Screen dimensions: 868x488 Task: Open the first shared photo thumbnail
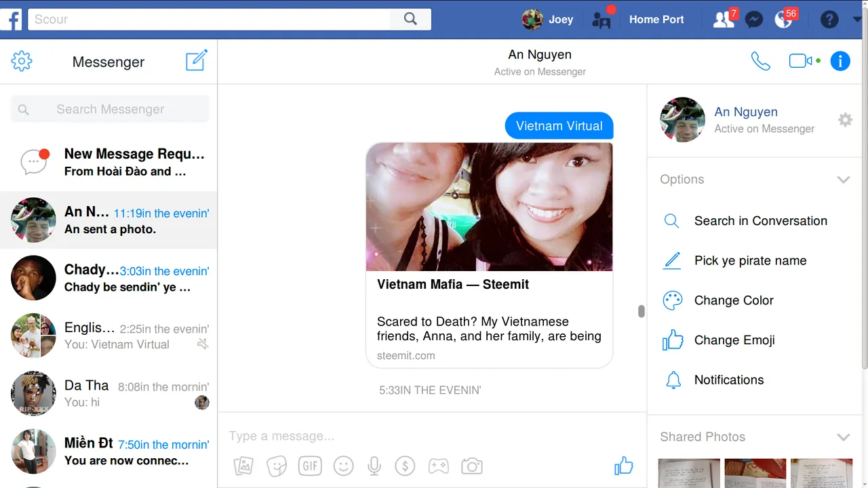tap(688, 473)
